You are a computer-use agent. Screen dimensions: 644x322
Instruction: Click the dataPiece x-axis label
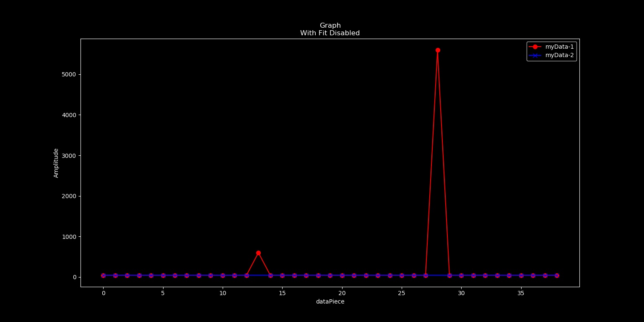pyautogui.click(x=330, y=301)
